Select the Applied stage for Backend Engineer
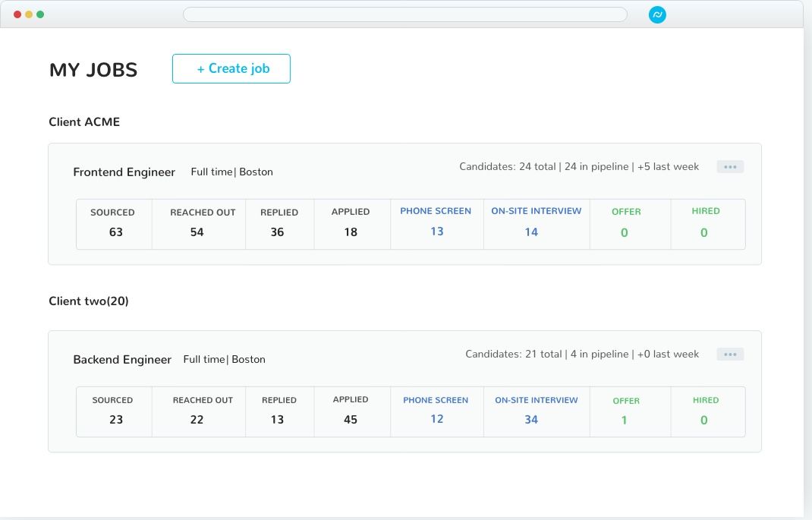Image resolution: width=812 pixels, height=520 pixels. click(x=351, y=410)
